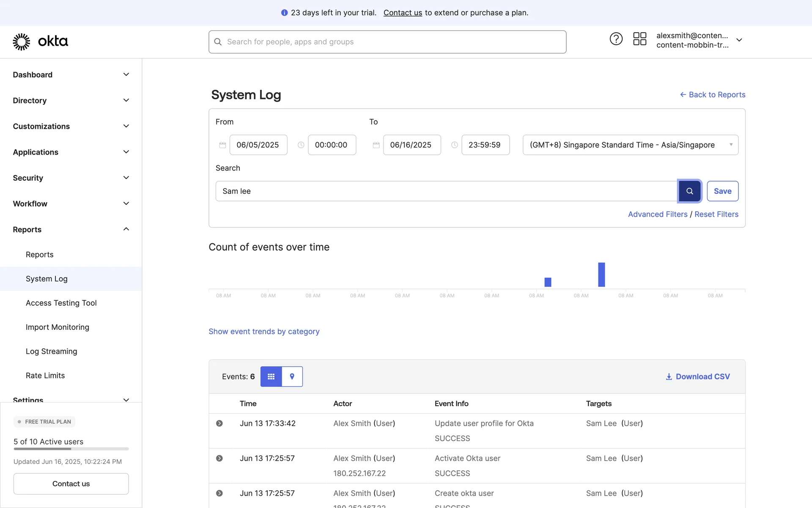Switch to table view of events
Viewport: 812px width, 508px height.
(271, 376)
